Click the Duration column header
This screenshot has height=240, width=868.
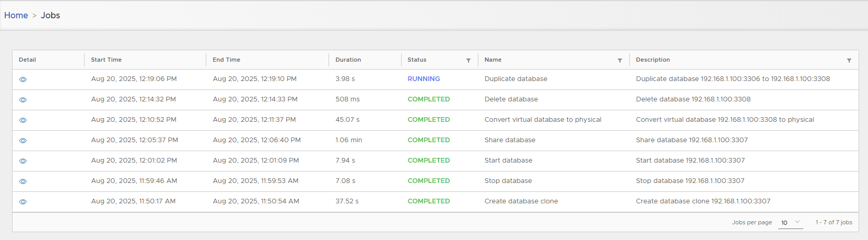[x=348, y=60]
